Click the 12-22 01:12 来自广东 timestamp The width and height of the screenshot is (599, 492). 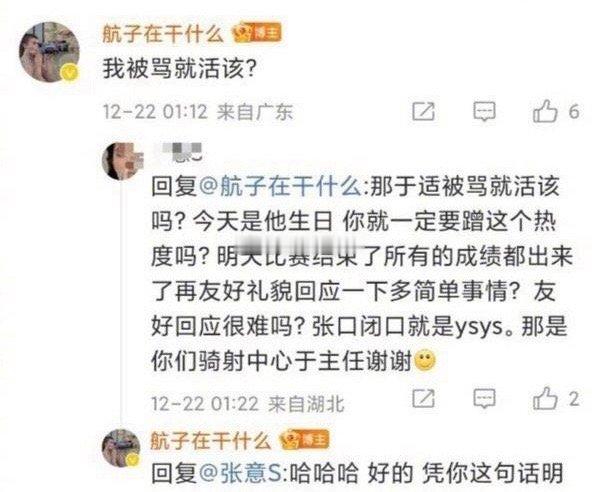(198, 112)
